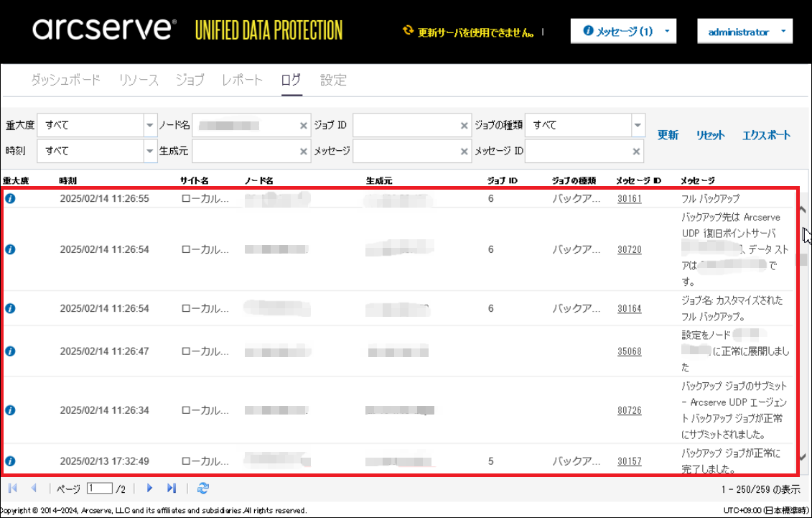The height and width of the screenshot is (518, 812).
Task: Open the メッセージ (1) dropdown button
Action: pos(623,31)
